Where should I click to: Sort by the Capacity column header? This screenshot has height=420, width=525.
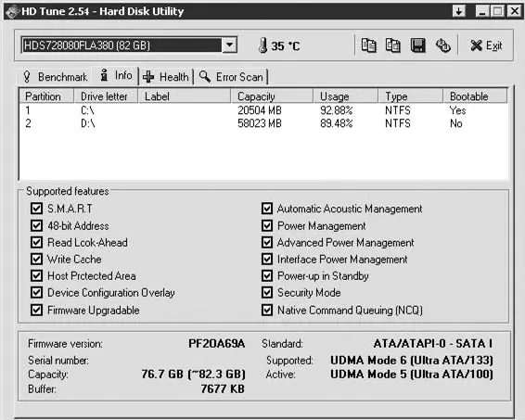coord(272,96)
